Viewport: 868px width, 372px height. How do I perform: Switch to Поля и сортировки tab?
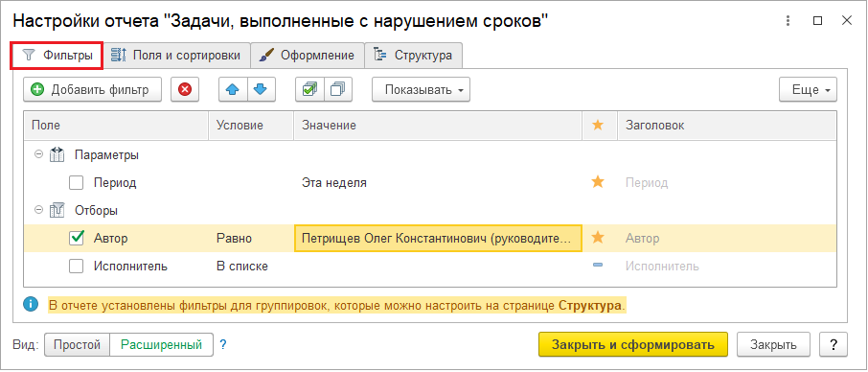click(176, 56)
